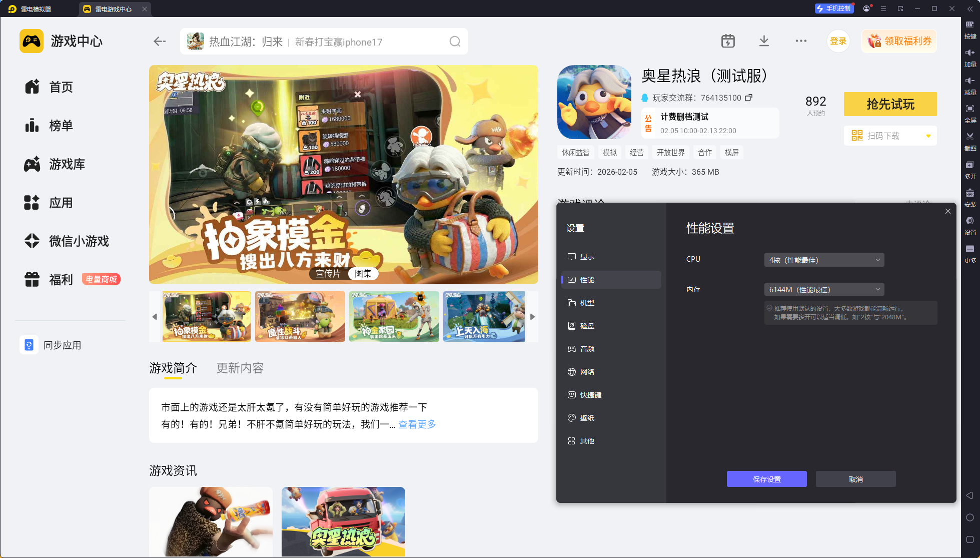Click the search magnifier icon
The image size is (980, 558).
(x=455, y=42)
